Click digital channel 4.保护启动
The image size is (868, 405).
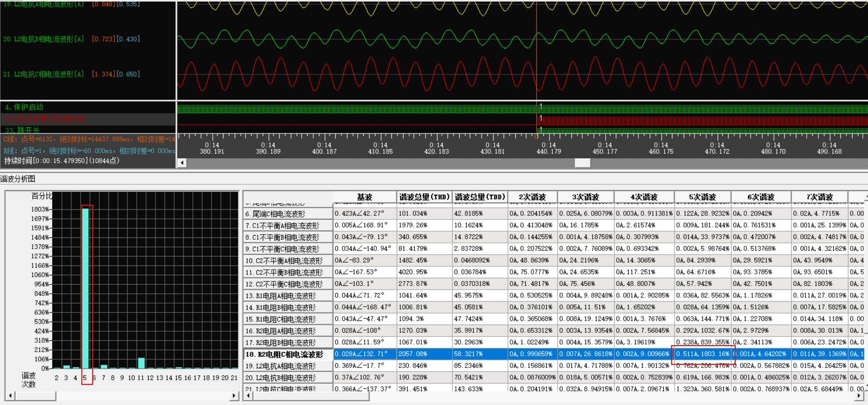click(24, 107)
